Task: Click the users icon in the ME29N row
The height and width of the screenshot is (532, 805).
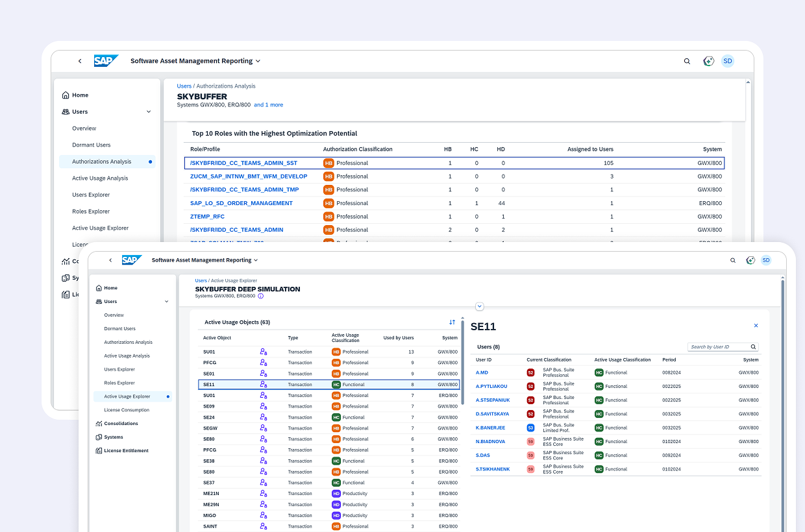Action: 264,504
